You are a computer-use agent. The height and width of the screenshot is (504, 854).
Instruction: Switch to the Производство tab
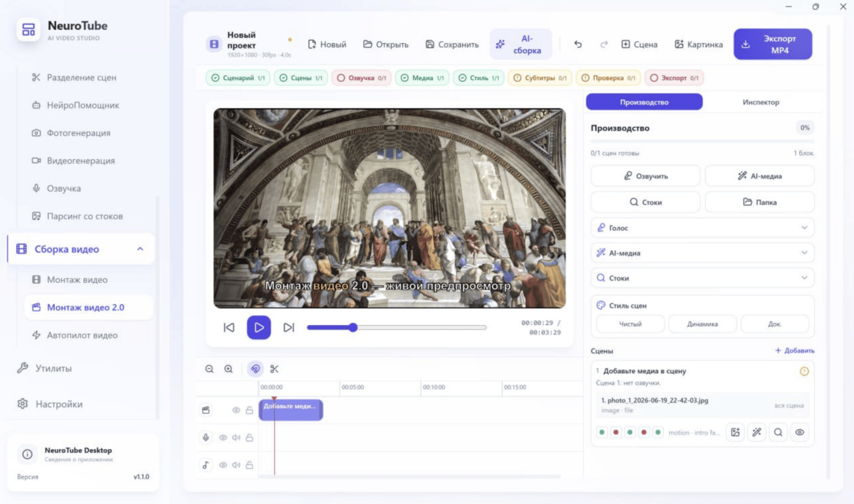coord(644,102)
